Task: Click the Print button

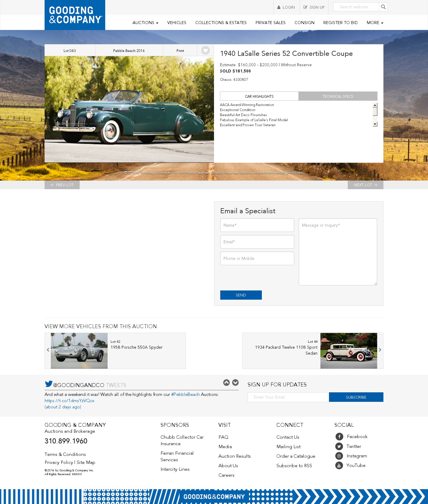Action: (180, 50)
